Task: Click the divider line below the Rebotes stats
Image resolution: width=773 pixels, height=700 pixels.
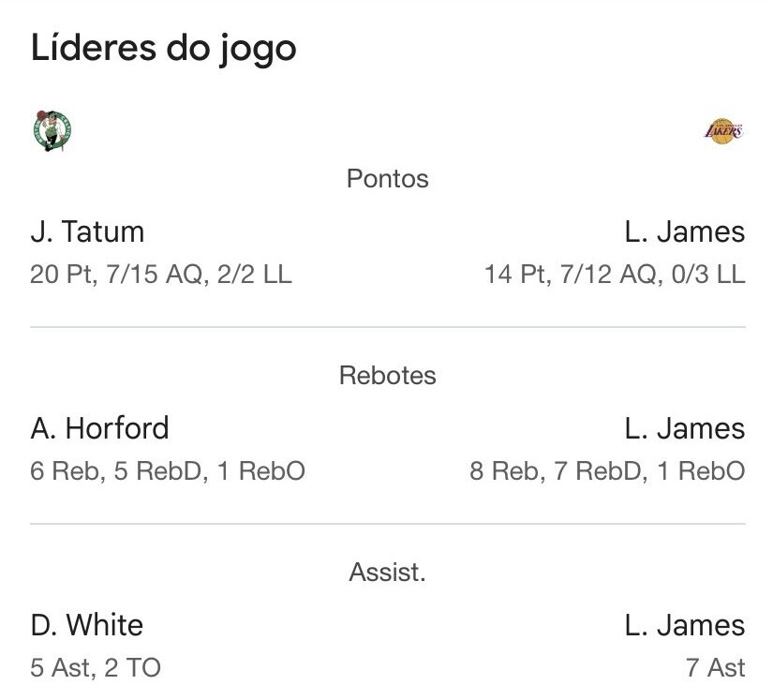Action: click(387, 524)
